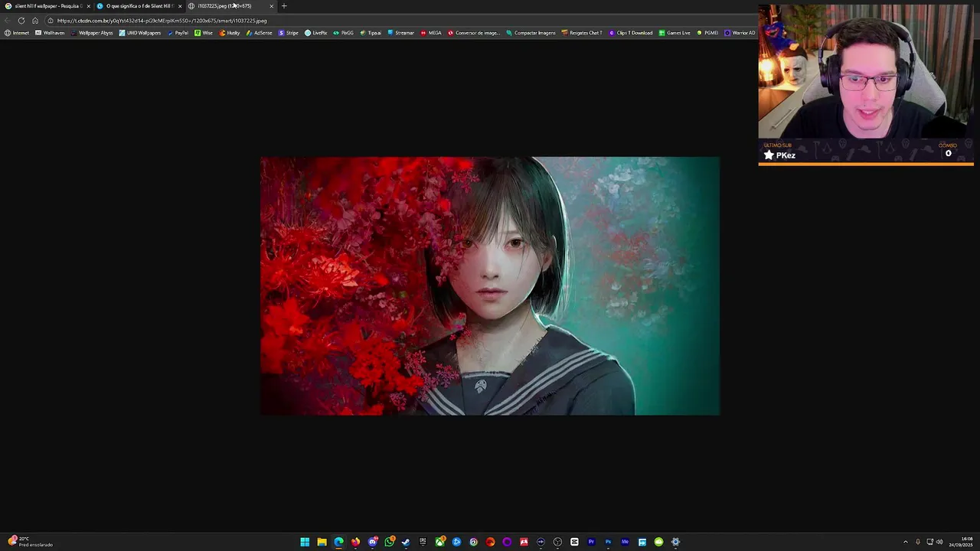Open the PayPal bookmark

pyautogui.click(x=178, y=33)
